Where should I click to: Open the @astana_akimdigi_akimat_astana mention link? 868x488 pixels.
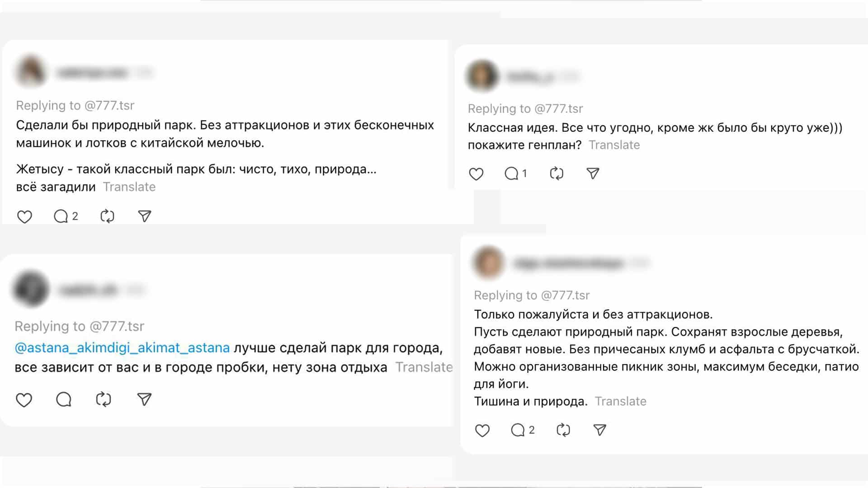point(122,348)
